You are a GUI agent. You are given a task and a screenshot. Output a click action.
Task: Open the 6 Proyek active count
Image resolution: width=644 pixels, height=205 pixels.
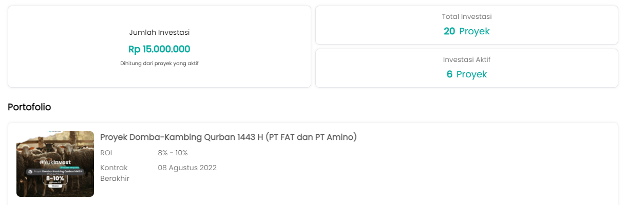pyautogui.click(x=466, y=74)
